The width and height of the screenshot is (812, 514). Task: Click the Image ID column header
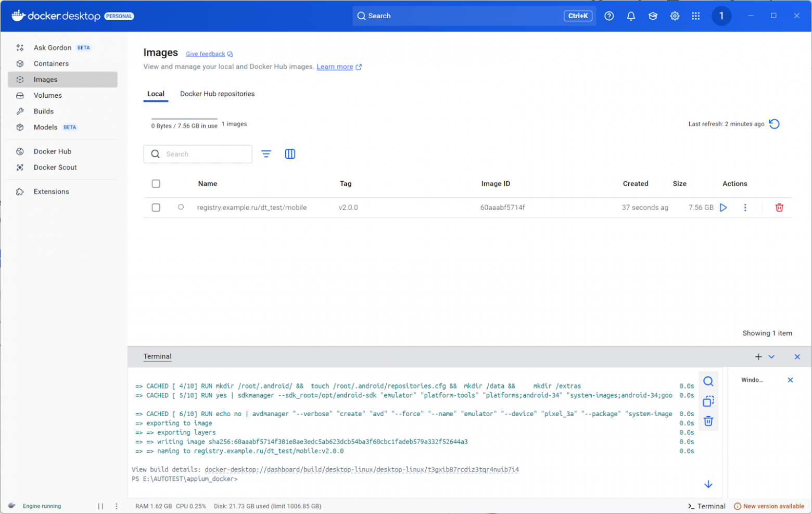pyautogui.click(x=496, y=184)
